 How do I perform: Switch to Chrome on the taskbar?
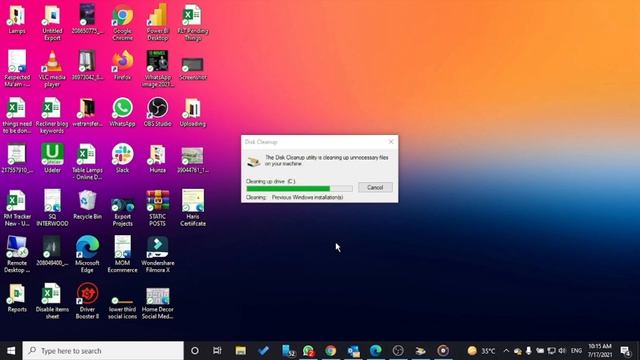(x=331, y=351)
